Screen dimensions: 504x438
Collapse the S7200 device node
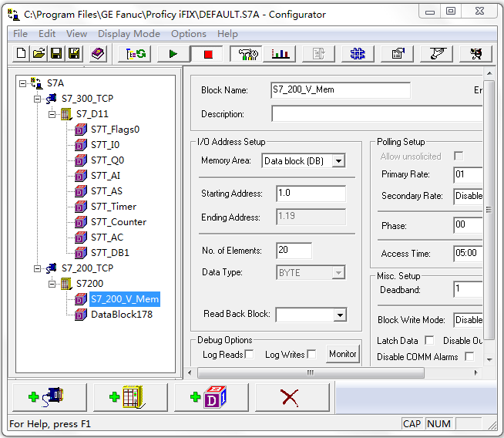click(x=52, y=284)
